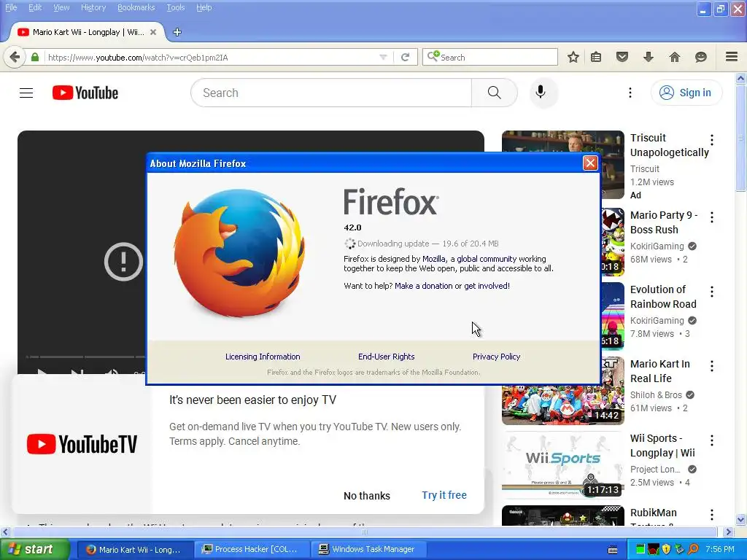
Task: Click the Firefox taskbar button Mario Kart Wii
Action: 134,550
